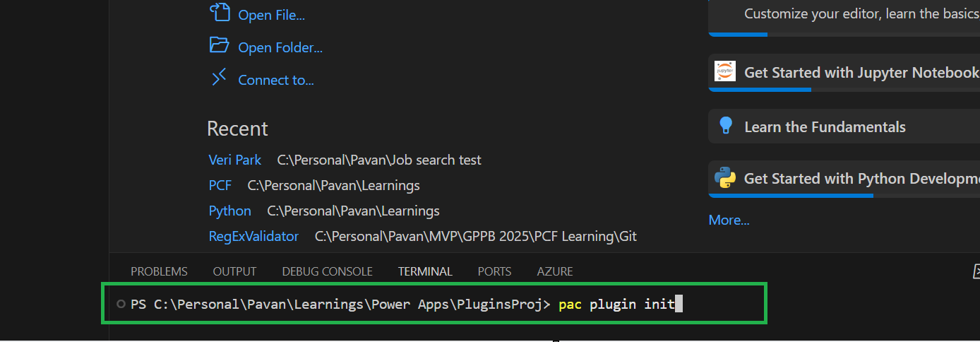Start the Learn the Fundamentals walkthrough
Viewport: 980px width, 342px height.
point(825,127)
